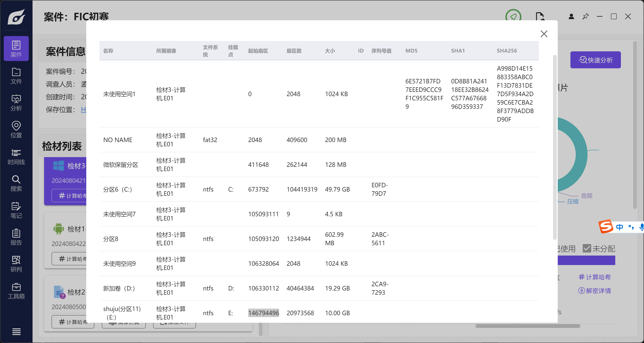644x343 pixels.
Task: Select the 未使用空间7 row
Action: click(x=319, y=214)
